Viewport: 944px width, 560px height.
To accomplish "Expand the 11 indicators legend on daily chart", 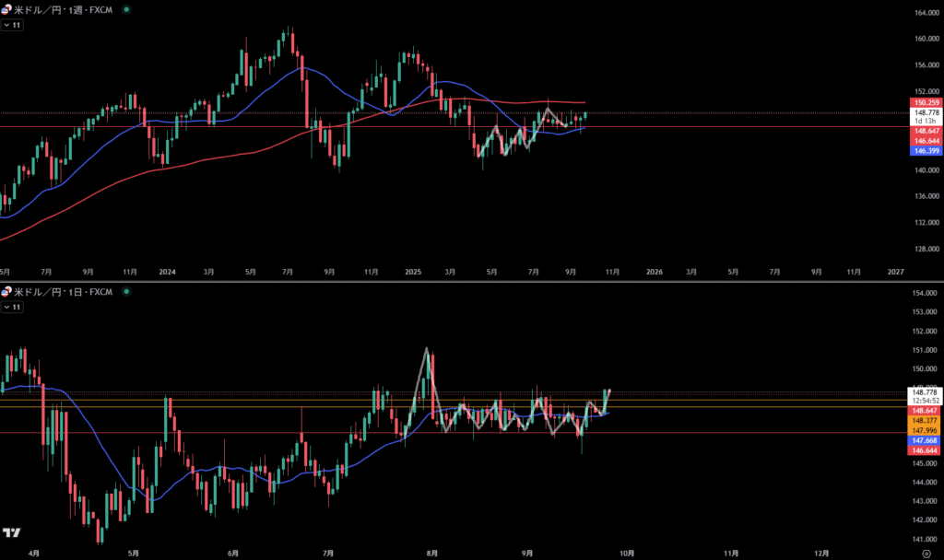I will pos(13,308).
